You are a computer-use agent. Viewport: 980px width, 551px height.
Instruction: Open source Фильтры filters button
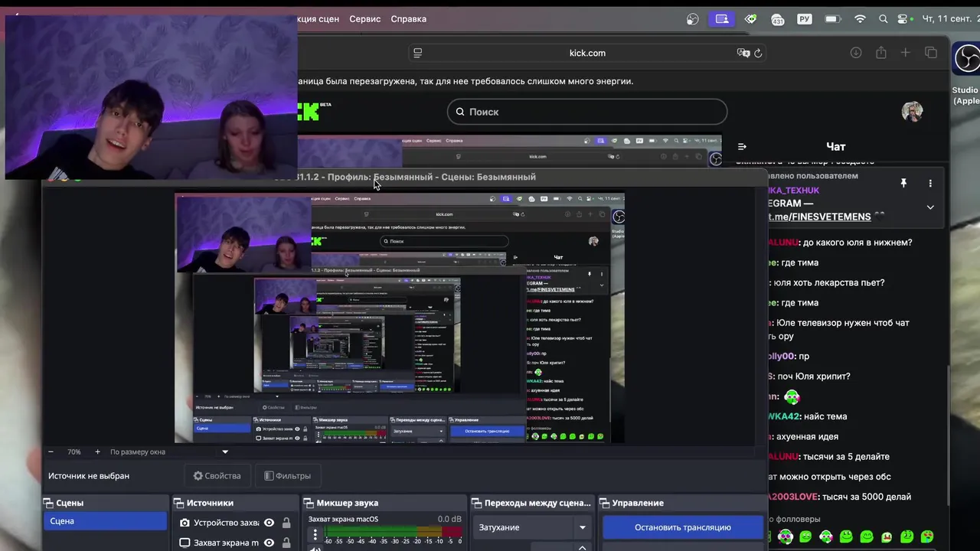288,476
